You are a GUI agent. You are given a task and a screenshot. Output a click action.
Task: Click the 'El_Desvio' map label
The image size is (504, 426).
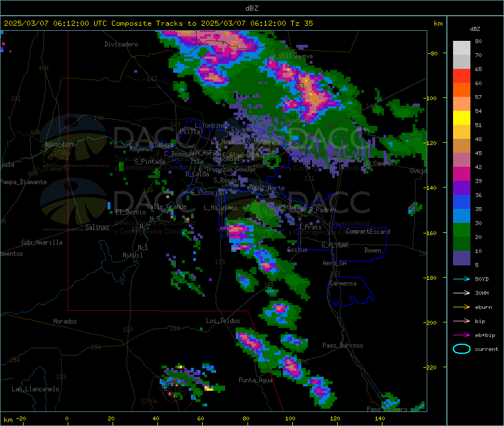[130, 212]
